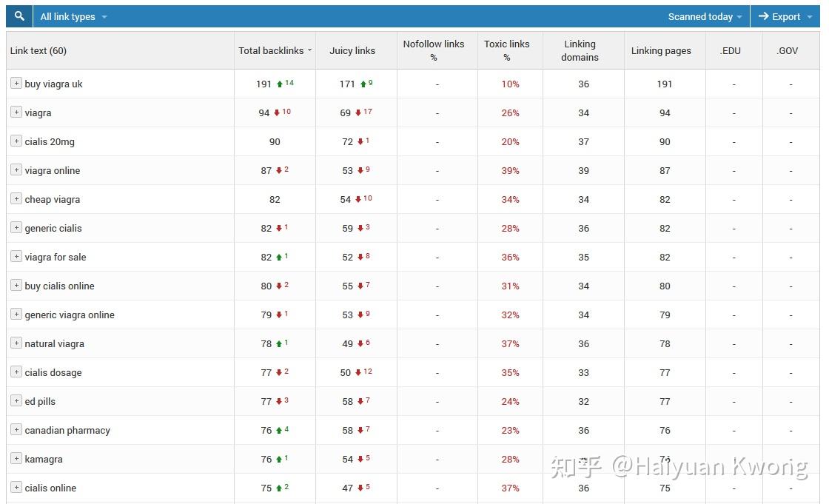Click 10% toxic links value
Screen dimensions: 829x504
click(x=510, y=84)
